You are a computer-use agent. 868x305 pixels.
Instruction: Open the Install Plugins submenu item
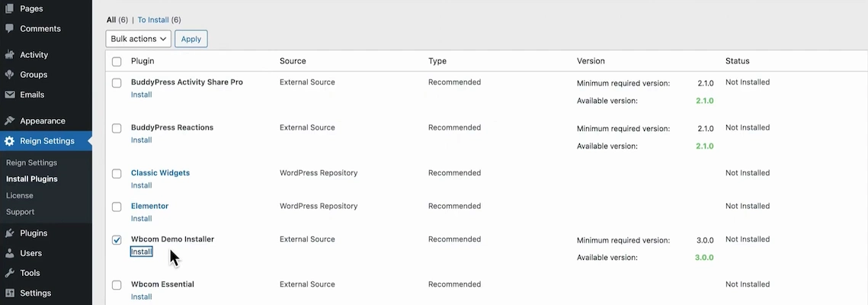point(31,179)
